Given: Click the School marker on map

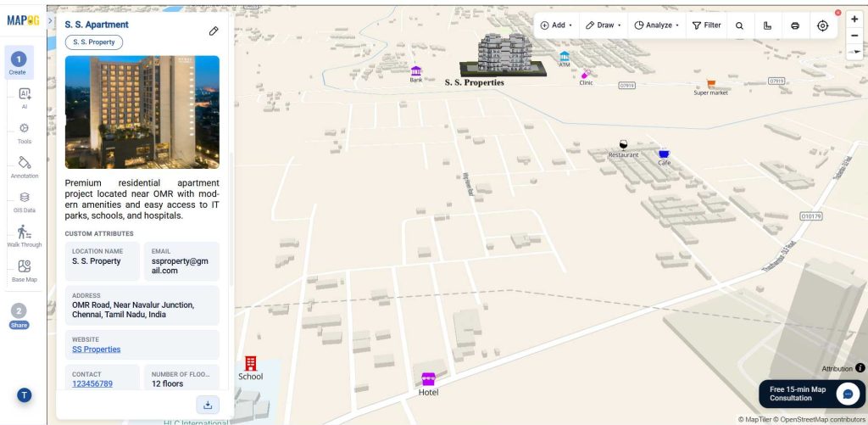Looking at the screenshot, I should (251, 363).
